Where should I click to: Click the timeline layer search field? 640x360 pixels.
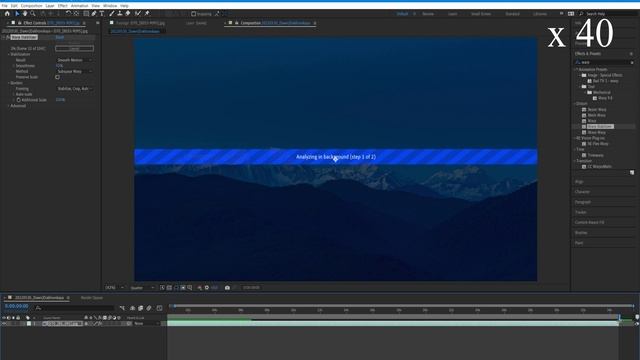75,308
